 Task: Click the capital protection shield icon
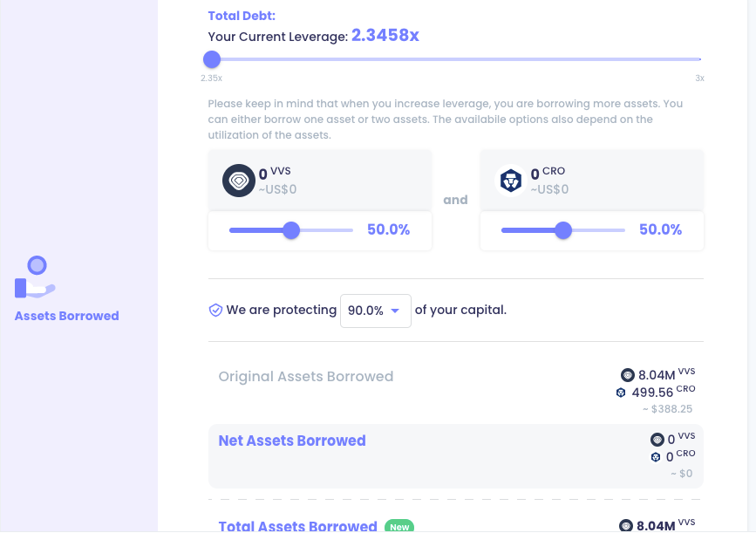click(x=215, y=310)
